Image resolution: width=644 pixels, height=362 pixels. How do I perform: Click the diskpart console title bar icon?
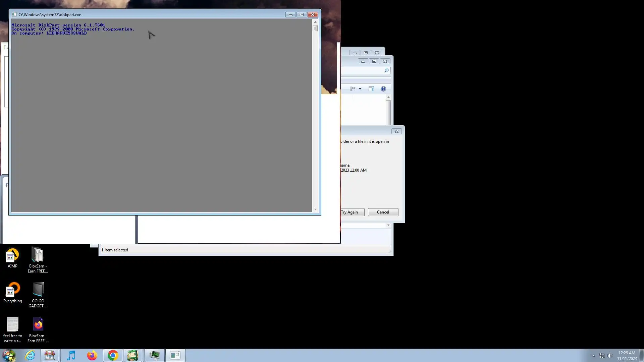pyautogui.click(x=14, y=14)
